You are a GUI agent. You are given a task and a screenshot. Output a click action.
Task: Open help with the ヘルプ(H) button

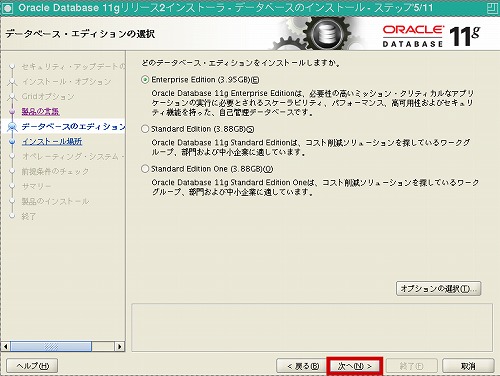(x=32, y=366)
